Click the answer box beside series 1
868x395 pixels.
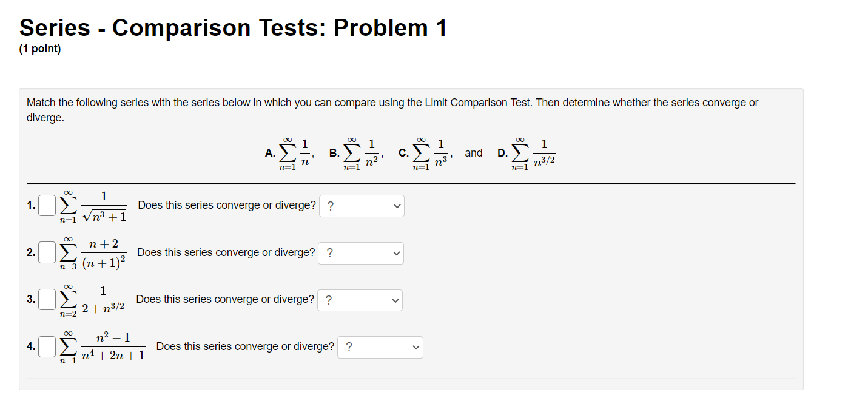[46, 206]
